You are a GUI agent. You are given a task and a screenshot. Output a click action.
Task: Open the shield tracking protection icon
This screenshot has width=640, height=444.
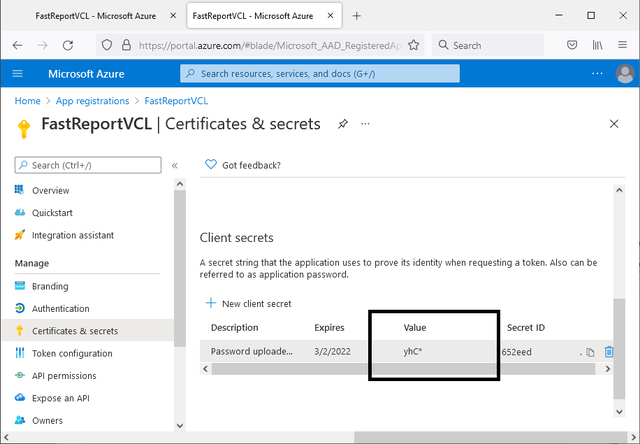(107, 45)
